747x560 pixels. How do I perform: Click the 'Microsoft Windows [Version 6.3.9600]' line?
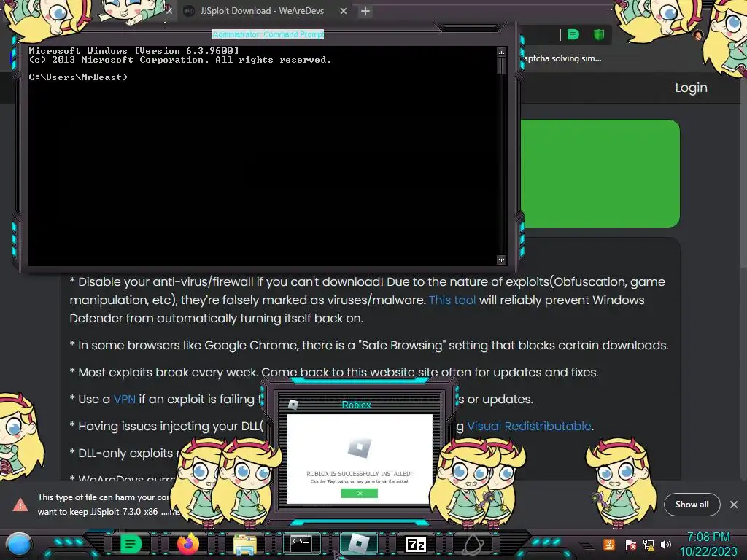[x=134, y=50]
